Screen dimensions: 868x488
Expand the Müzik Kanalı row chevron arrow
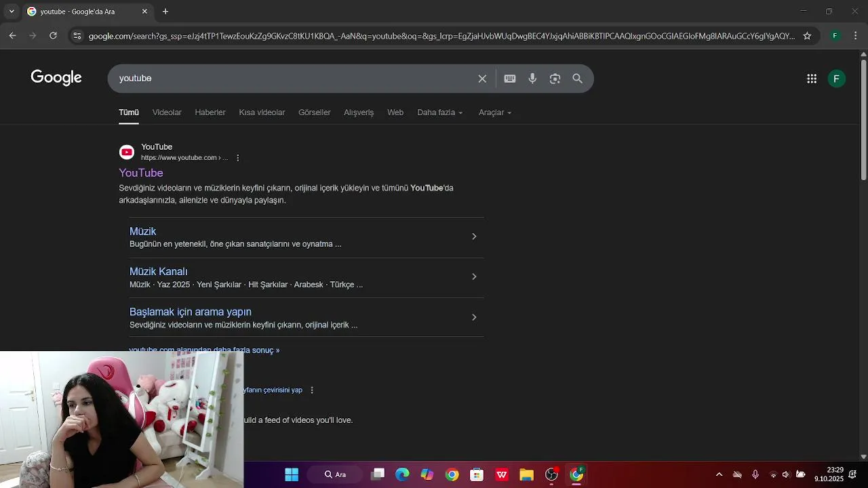tap(474, 277)
